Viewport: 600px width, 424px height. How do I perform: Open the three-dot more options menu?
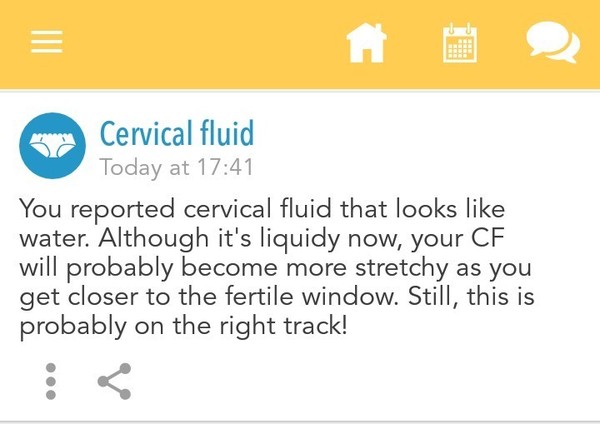click(51, 381)
